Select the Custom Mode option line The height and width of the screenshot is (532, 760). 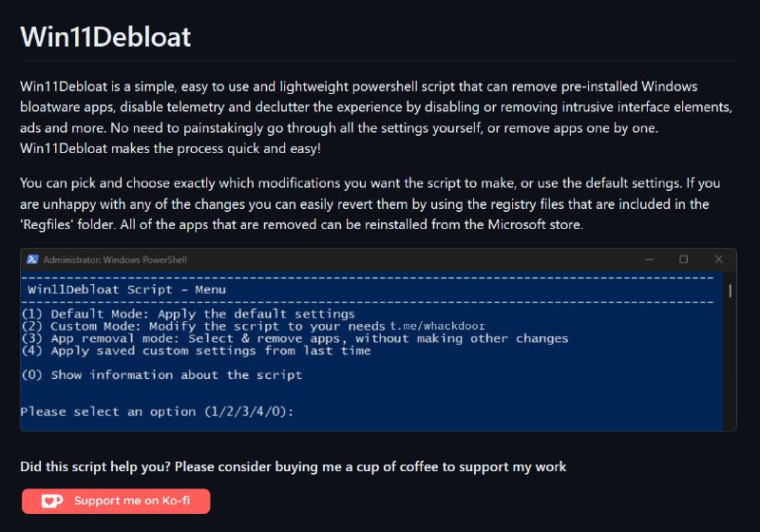204,326
